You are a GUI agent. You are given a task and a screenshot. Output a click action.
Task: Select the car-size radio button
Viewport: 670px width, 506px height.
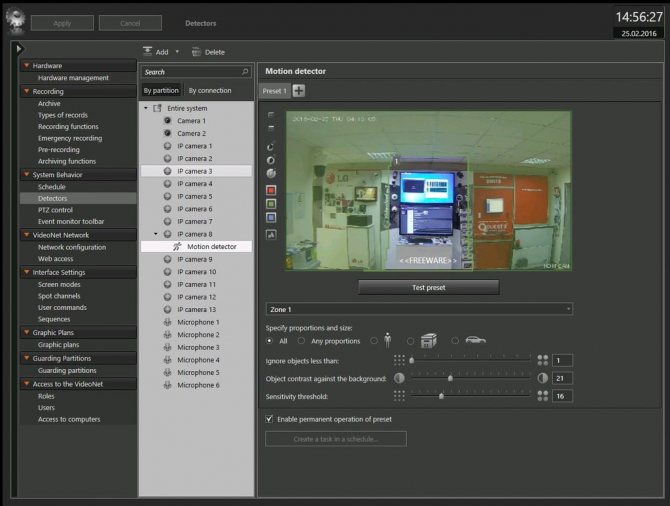pos(455,341)
